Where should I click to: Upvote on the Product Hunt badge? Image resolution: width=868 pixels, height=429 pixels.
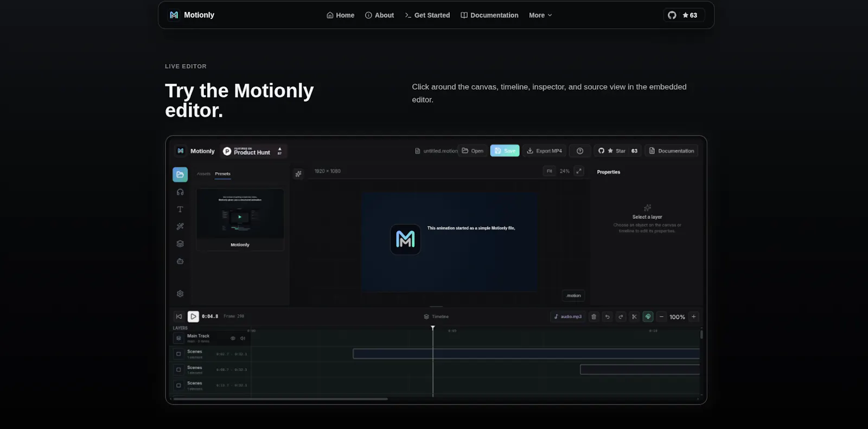(280, 151)
